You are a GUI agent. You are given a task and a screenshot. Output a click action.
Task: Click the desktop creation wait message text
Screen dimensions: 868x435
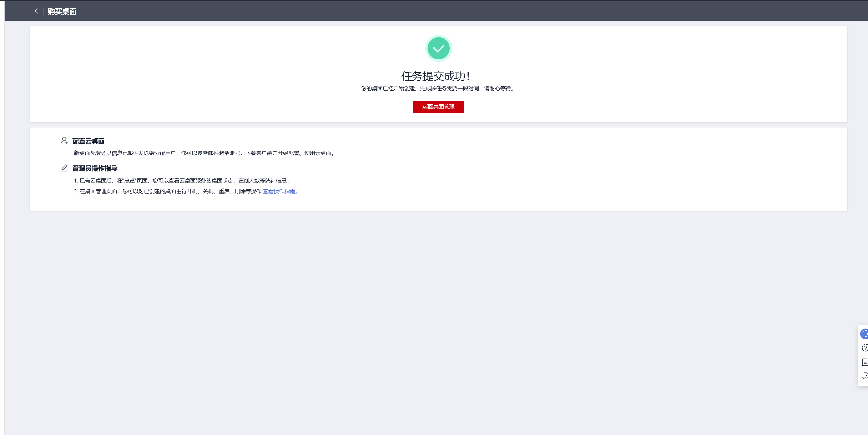(438, 89)
